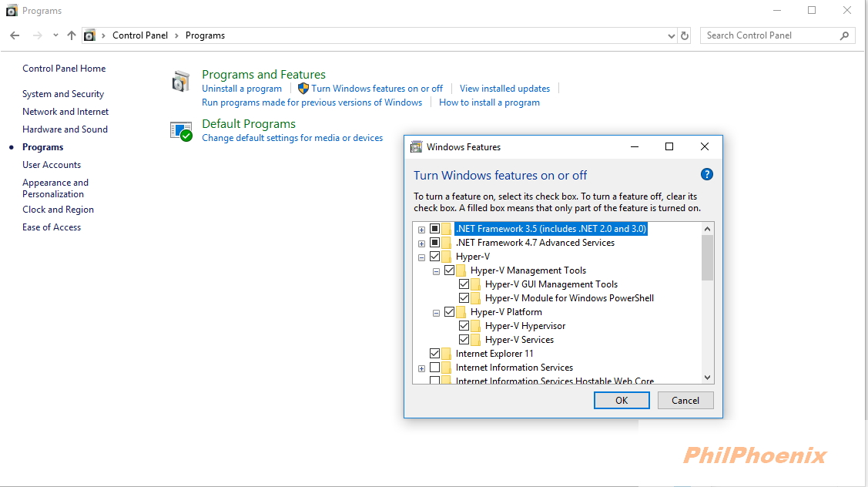Uncheck Hyper-V Services checkbox
Viewport: 868px width, 487px height.
point(464,340)
